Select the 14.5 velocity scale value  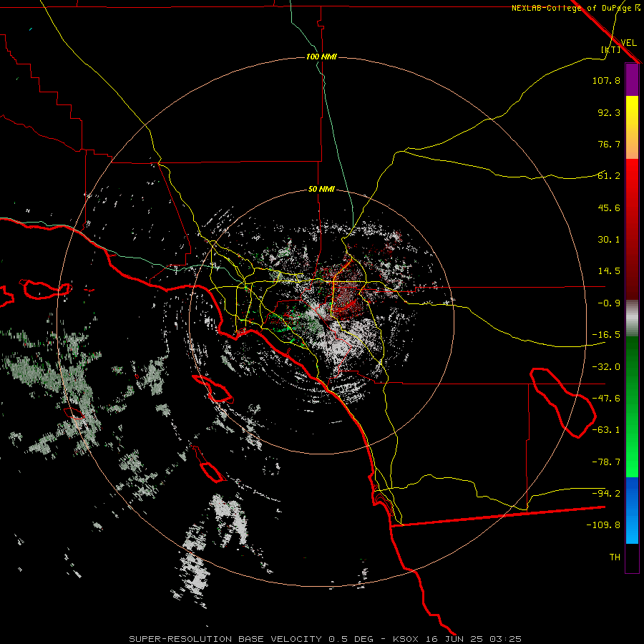(x=609, y=271)
